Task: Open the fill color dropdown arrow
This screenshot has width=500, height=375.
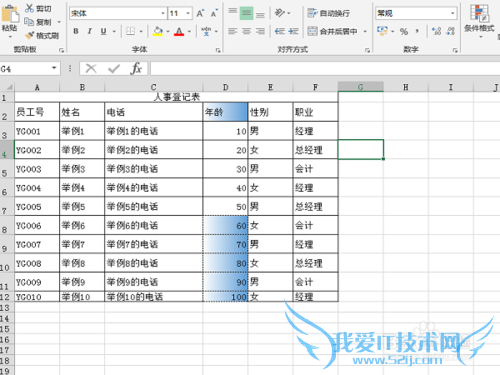Action: pos(168,31)
